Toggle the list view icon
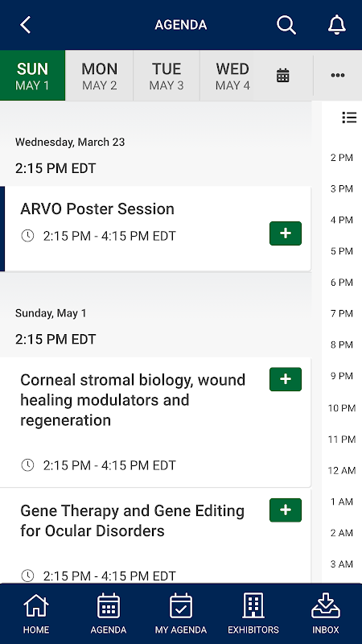The width and height of the screenshot is (362, 644). [x=349, y=118]
